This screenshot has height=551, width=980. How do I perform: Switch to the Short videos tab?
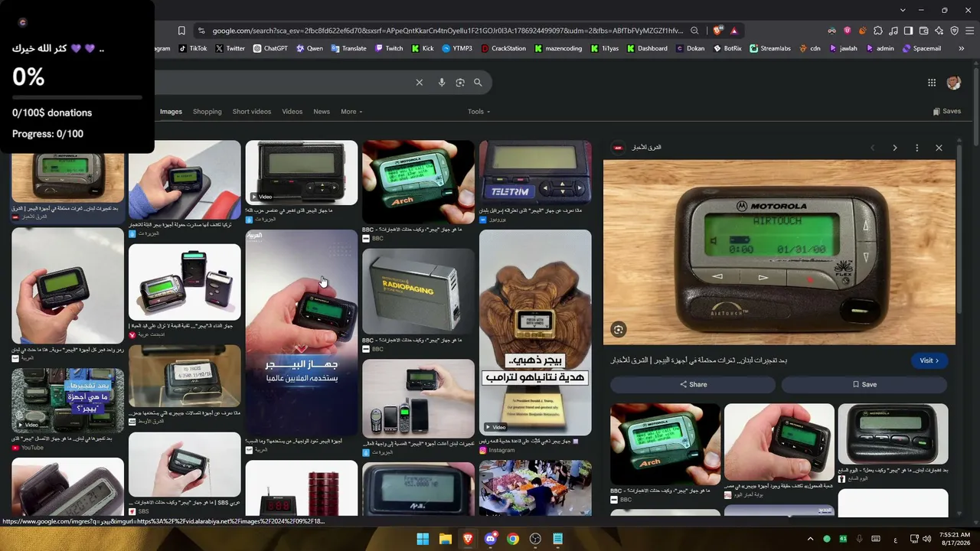pos(252,112)
